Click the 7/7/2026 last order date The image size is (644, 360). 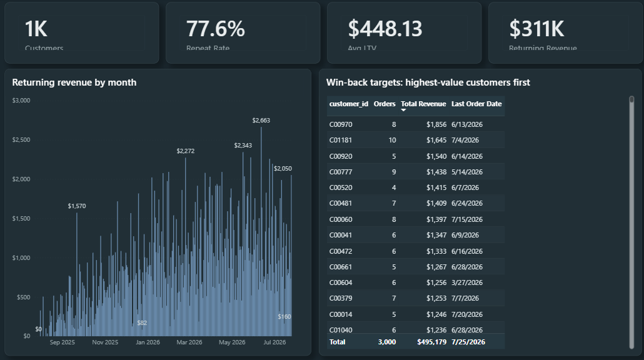pyautogui.click(x=465, y=298)
